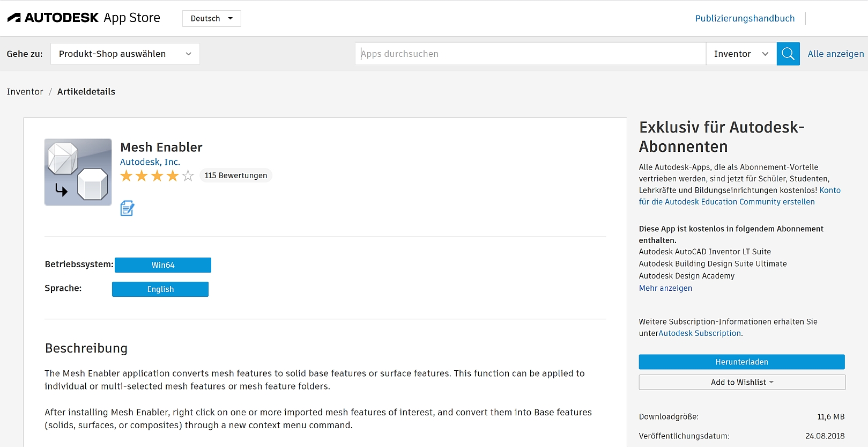This screenshot has height=447, width=868.
Task: Click the Autodesk App Store logo
Action: pyautogui.click(x=84, y=18)
